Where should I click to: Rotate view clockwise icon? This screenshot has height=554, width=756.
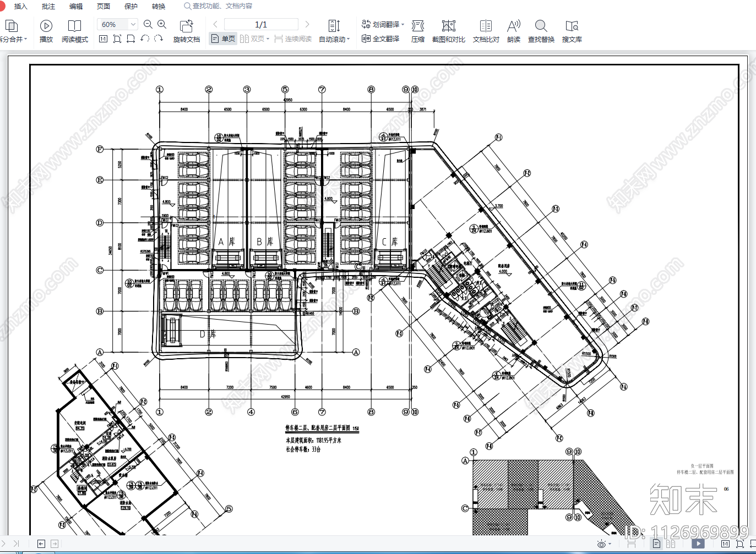coord(159,39)
